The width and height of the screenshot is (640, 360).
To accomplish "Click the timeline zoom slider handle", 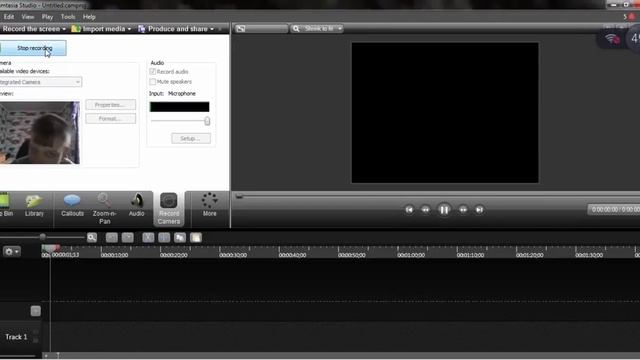I will pyautogui.click(x=42, y=237).
